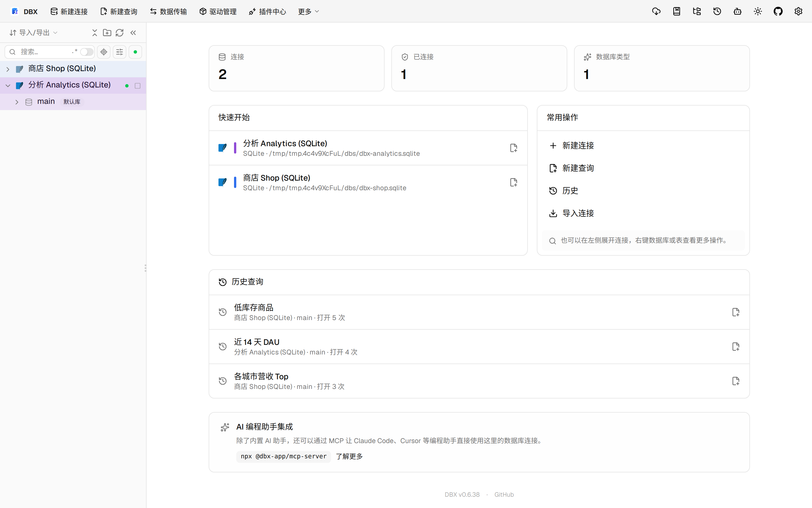Open 插件中心 in the top menu
This screenshot has width=812, height=508.
pos(267,11)
